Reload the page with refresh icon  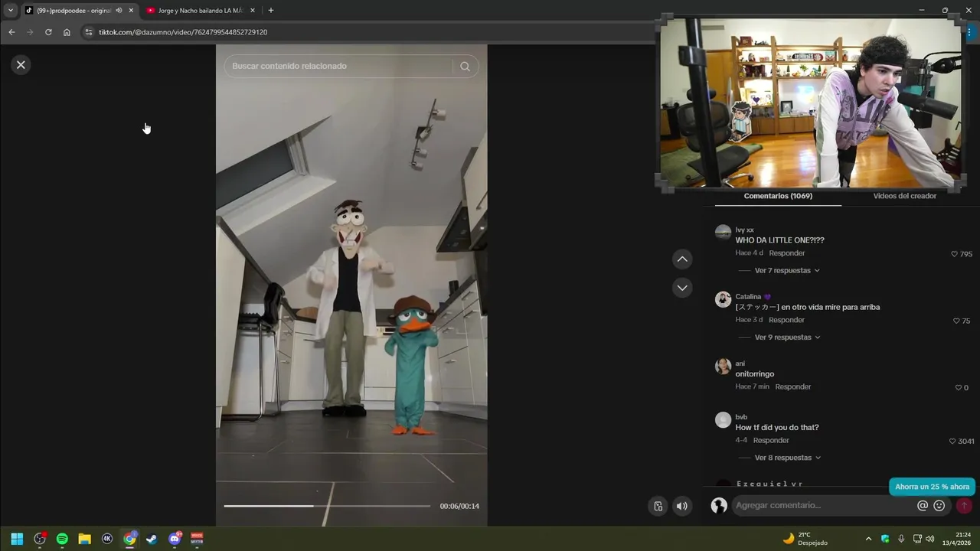(x=48, y=32)
